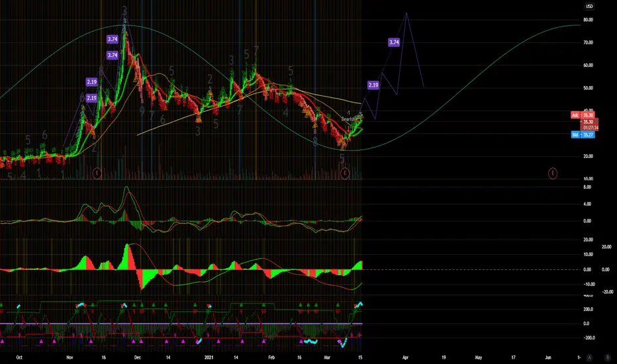Open the USD currency selector
The height and width of the screenshot is (364, 617).
589,7
